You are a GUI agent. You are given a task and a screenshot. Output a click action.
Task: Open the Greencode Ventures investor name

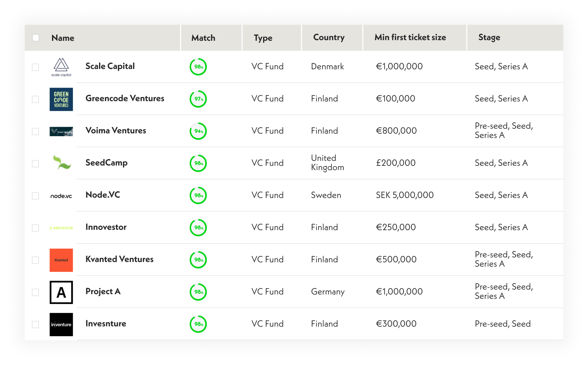pyautogui.click(x=125, y=98)
